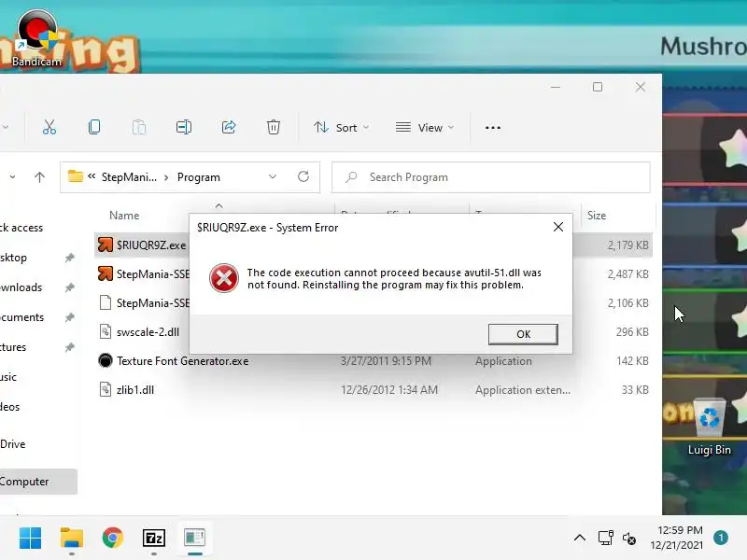Show hidden tray icons chevron
The width and height of the screenshot is (747, 560).
pyautogui.click(x=580, y=539)
